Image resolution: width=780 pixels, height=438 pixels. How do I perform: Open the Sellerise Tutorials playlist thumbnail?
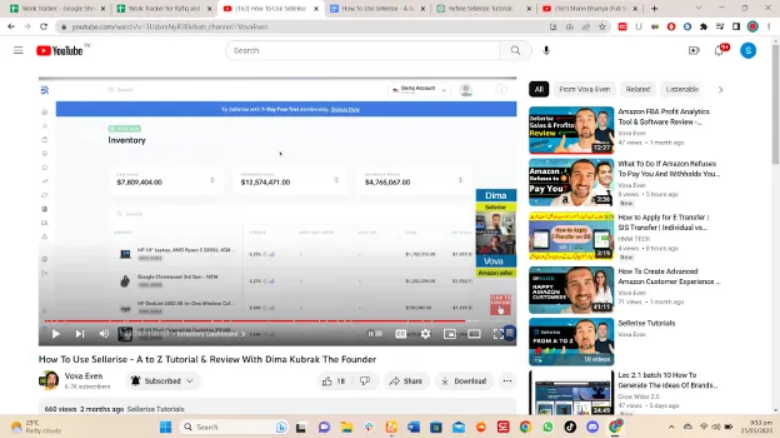(571, 342)
